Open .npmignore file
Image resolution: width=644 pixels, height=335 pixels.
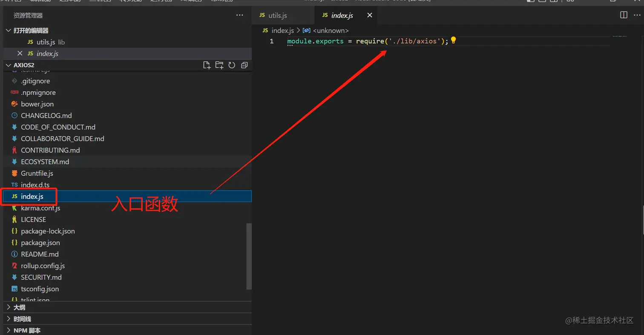coord(128,92)
